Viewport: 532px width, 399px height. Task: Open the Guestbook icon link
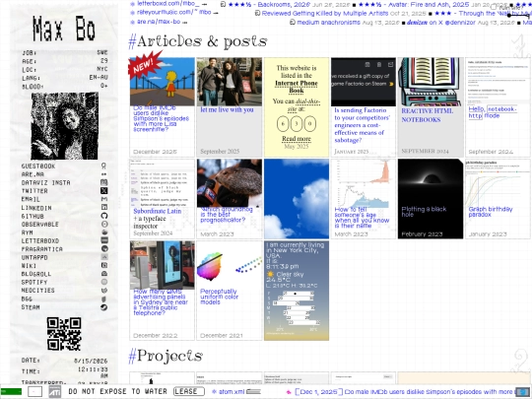tap(103, 166)
